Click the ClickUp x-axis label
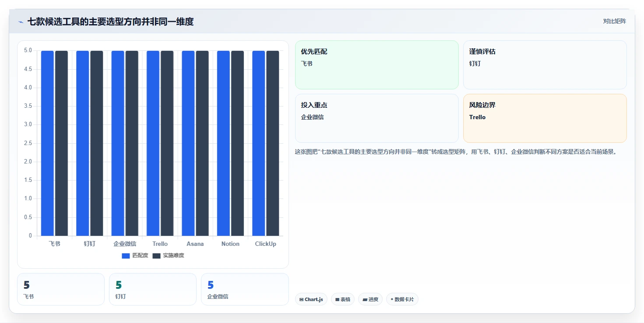644x323 pixels. [x=266, y=244]
